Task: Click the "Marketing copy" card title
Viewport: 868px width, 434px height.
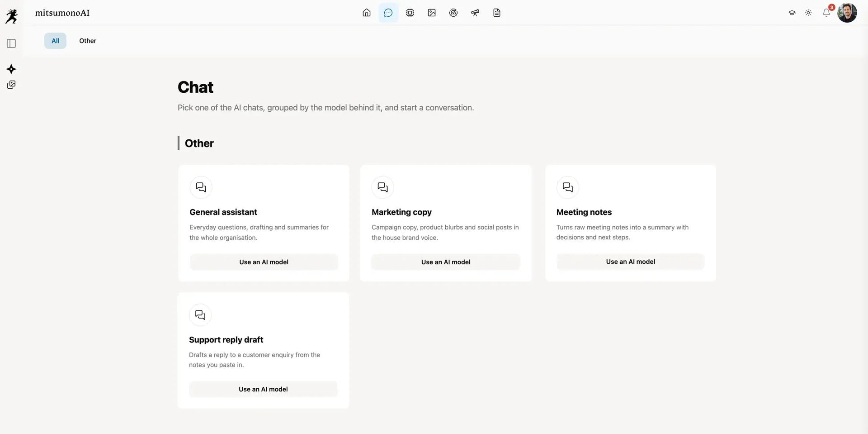Action: pos(401,212)
